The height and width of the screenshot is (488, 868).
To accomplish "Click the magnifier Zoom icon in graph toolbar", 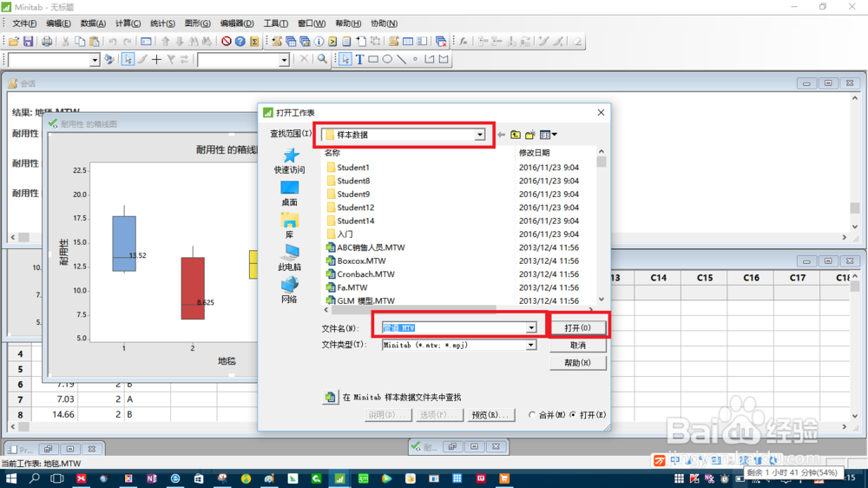I will tap(322, 59).
